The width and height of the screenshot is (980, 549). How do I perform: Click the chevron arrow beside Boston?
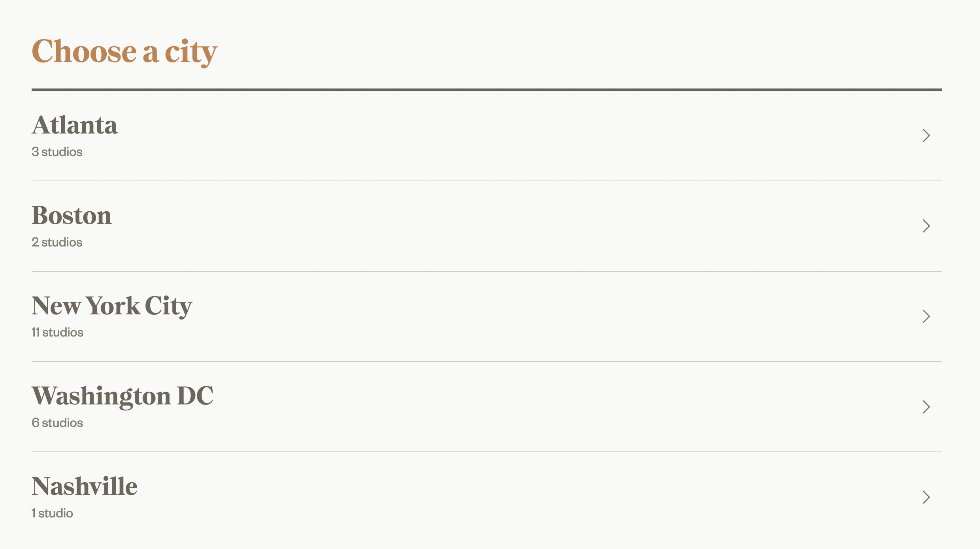(926, 226)
